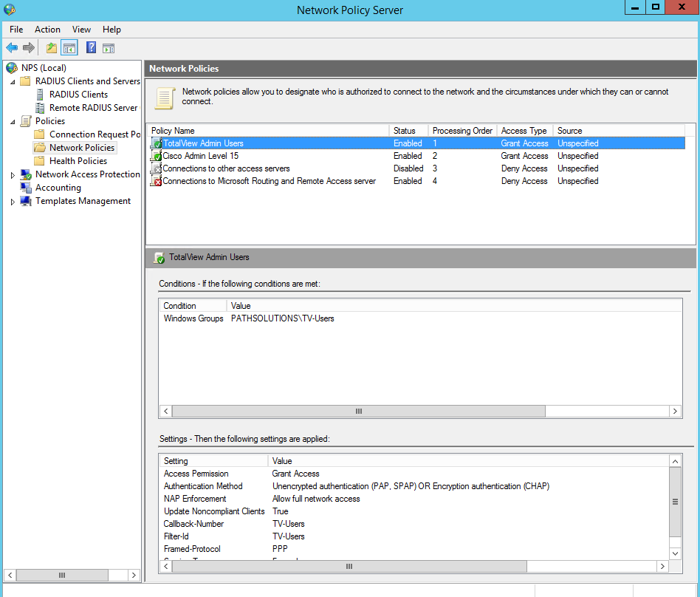Sort policies by Processing Order column header

[462, 131]
